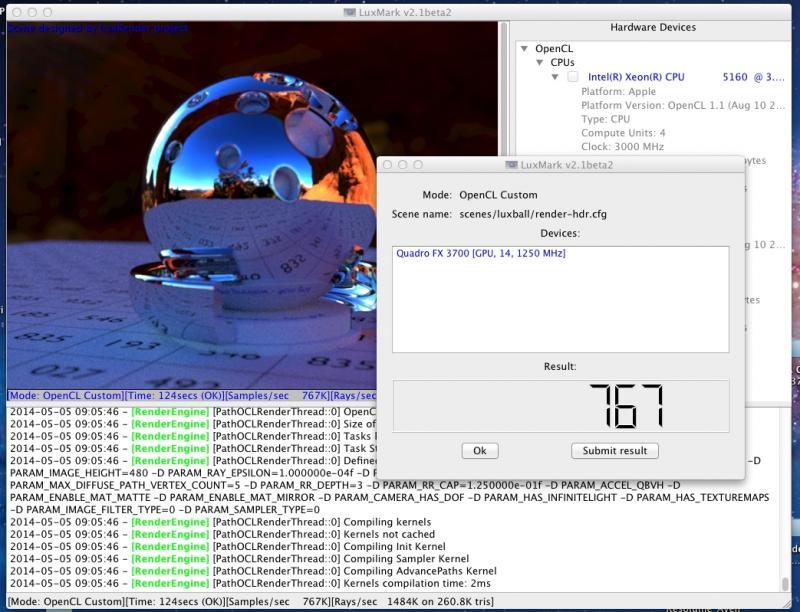Minimize the LuxMark result dialog
Screen dimensions: 800x612
coord(402,164)
